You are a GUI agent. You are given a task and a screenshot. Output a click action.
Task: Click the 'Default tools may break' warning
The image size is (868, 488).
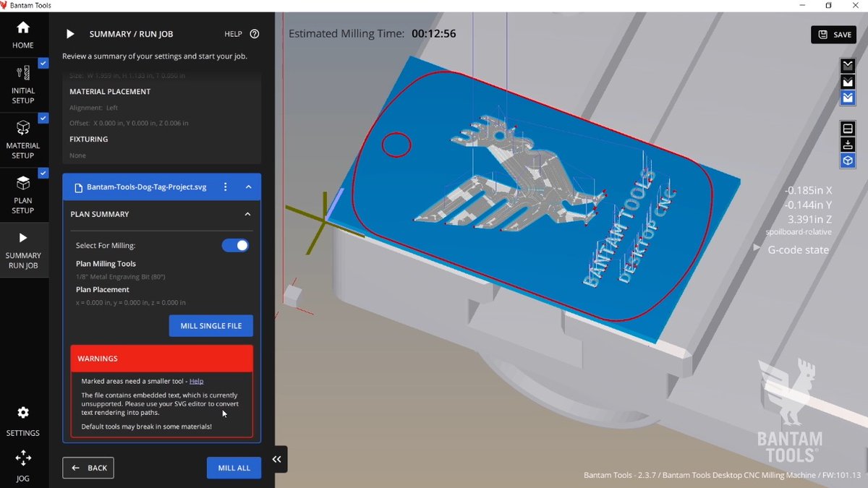(x=146, y=427)
